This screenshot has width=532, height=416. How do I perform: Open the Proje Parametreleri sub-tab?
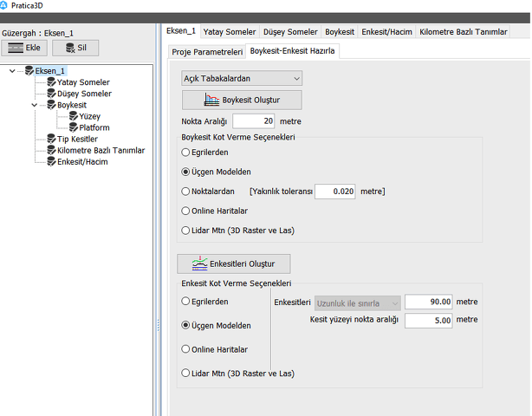pos(206,51)
